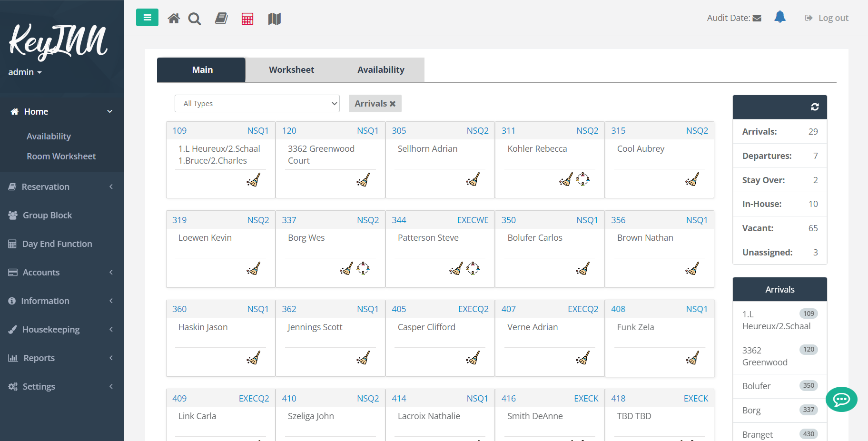Expand the Housekeeping sidebar section
The image size is (868, 441).
(62, 329)
